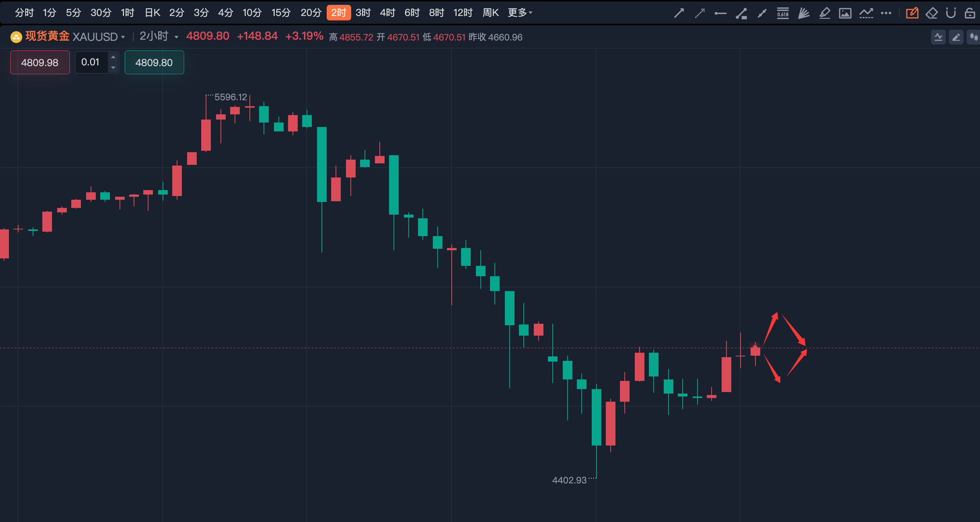The image size is (980, 522).
Task: Click the 0.01 lot size field
Action: (91, 62)
